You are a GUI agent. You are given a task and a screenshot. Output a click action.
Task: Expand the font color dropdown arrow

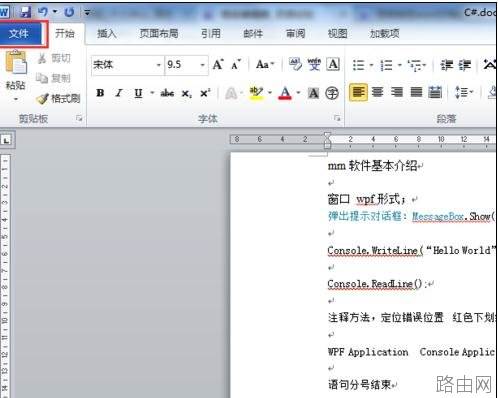coord(298,93)
